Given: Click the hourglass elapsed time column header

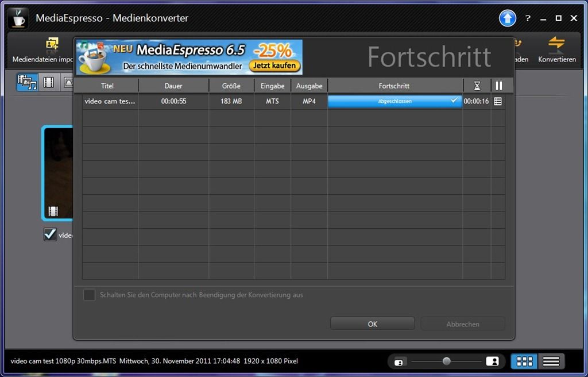Looking at the screenshot, I should pyautogui.click(x=477, y=86).
